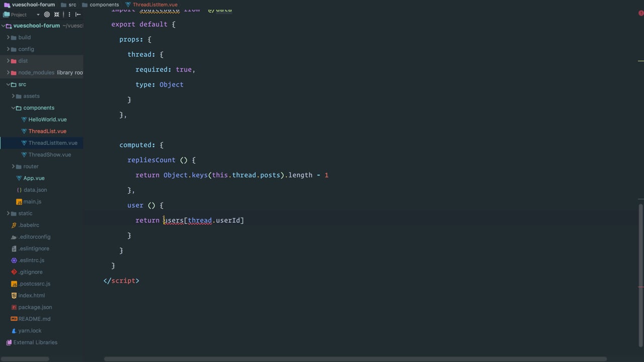Click the src breadcrumb
This screenshot has height=362, width=644.
click(72, 5)
